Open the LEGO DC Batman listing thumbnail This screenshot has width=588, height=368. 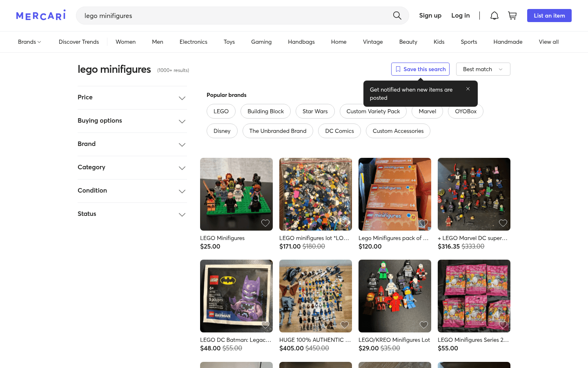pyautogui.click(x=236, y=296)
